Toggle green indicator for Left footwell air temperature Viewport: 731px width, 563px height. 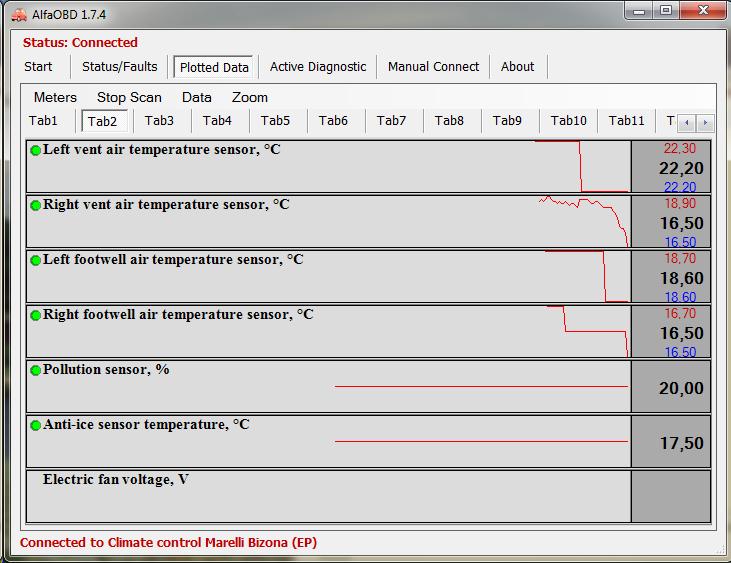click(x=35, y=261)
